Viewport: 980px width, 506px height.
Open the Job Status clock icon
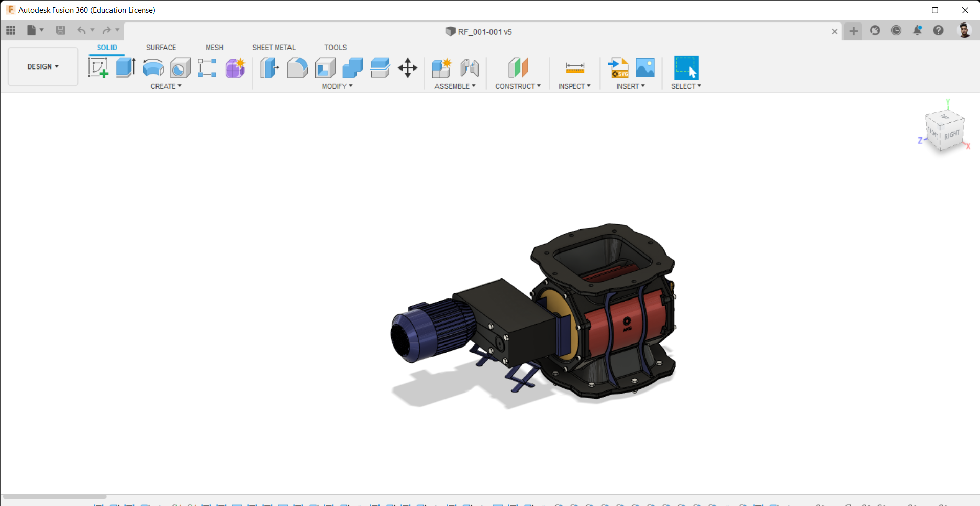[x=896, y=30]
